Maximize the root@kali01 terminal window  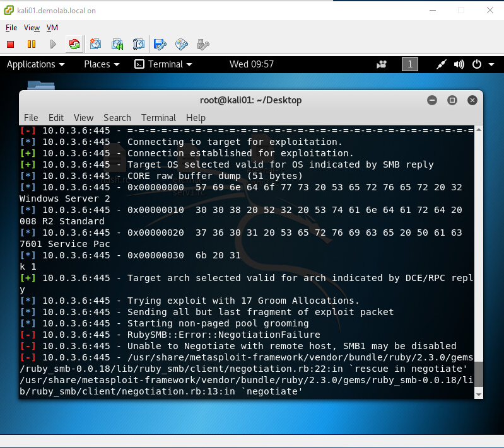[x=452, y=100]
